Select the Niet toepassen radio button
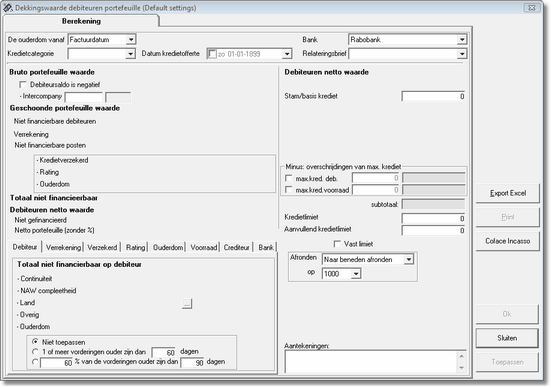This screenshot has width=551, height=388. pyautogui.click(x=35, y=342)
